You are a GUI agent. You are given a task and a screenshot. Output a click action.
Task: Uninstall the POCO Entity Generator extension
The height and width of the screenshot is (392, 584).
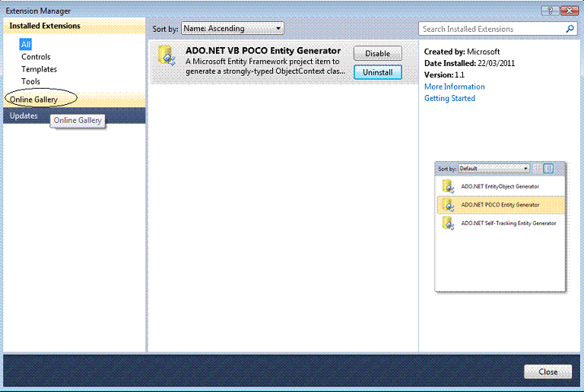point(378,72)
